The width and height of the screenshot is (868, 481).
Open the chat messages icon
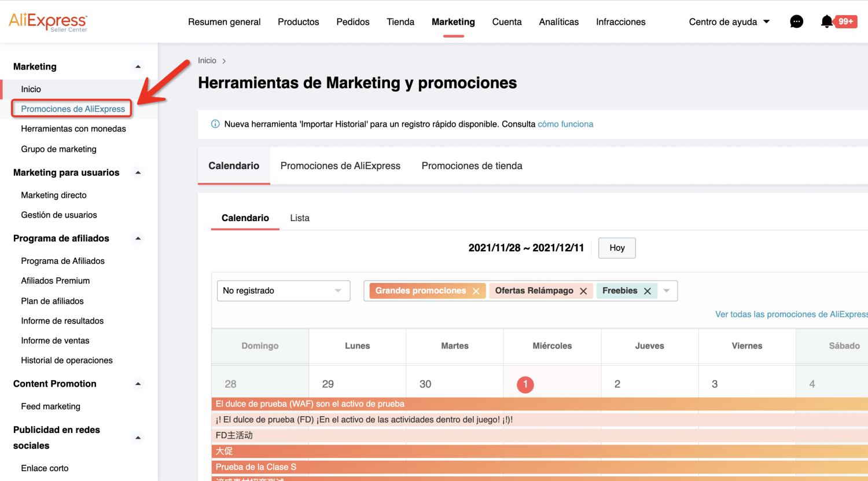[x=796, y=22]
